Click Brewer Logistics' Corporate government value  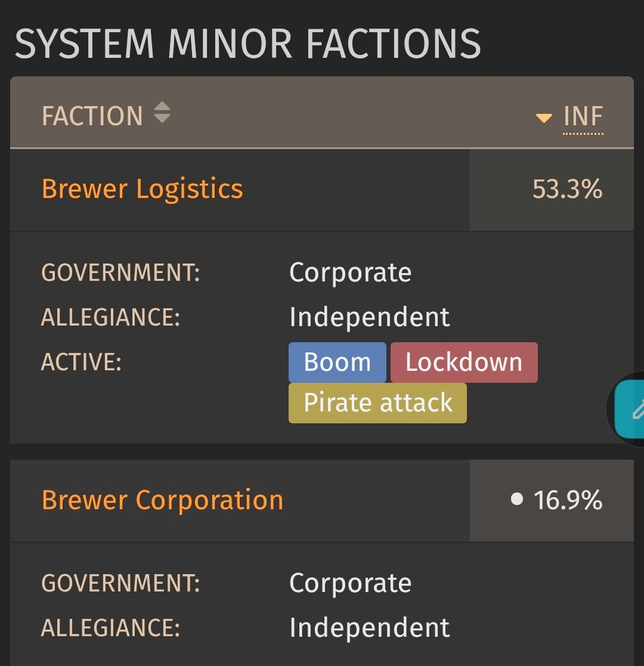click(x=351, y=272)
